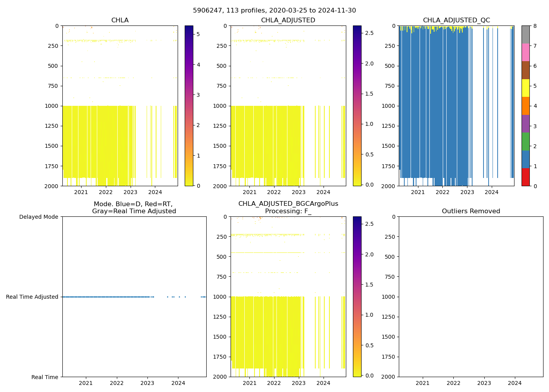
Task: Click the colorbar beside the CHLA_ADJUSTED plot
Action: click(357, 106)
